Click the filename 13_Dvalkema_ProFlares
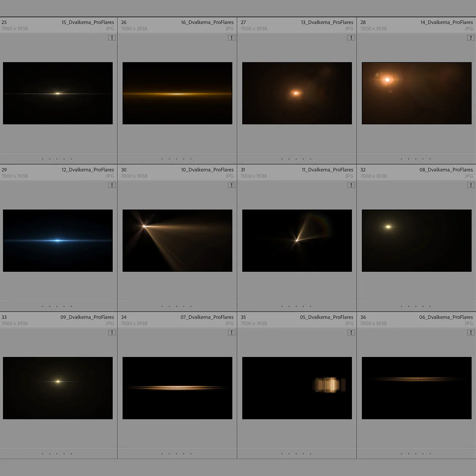 [327, 22]
